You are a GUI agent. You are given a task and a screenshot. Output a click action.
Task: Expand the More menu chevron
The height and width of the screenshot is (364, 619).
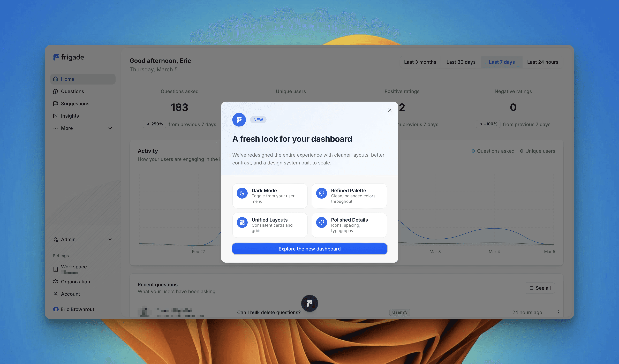point(110,128)
